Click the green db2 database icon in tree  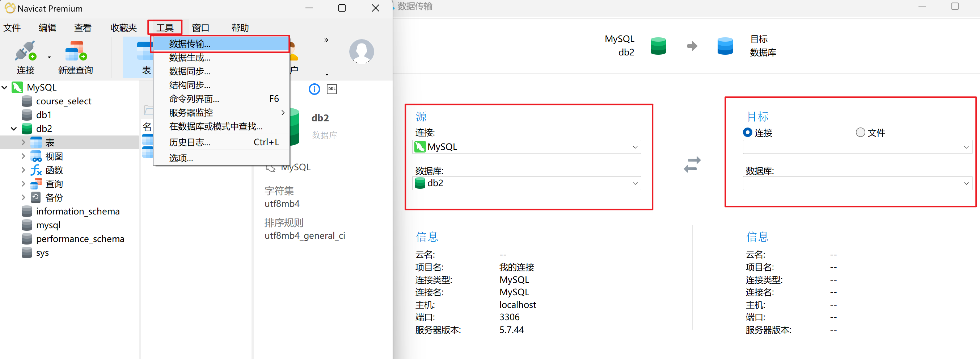tap(27, 129)
